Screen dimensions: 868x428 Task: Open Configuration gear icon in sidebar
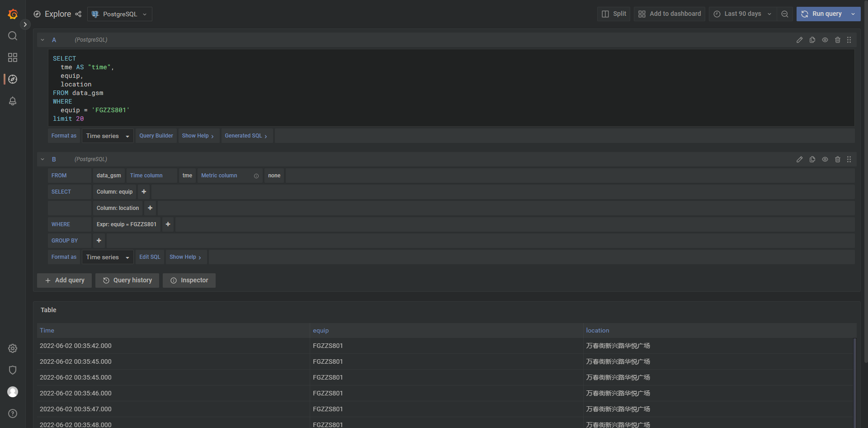[x=13, y=348]
